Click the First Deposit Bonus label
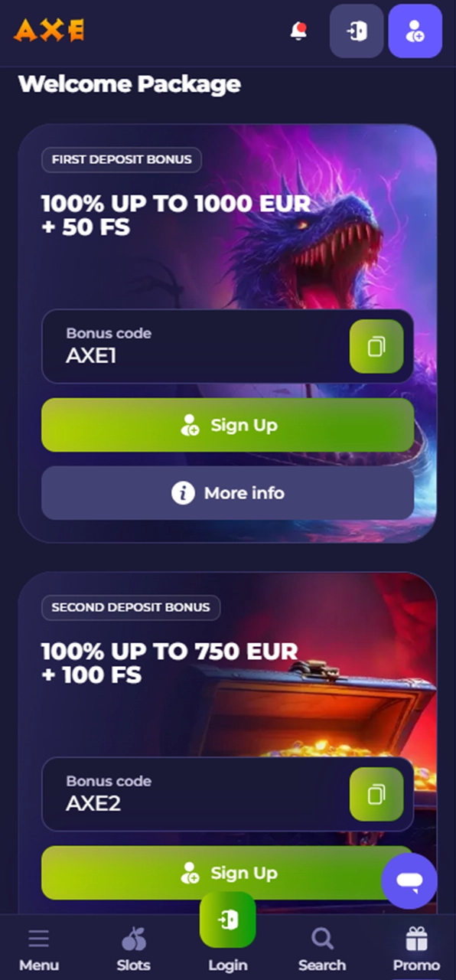 coord(122,160)
